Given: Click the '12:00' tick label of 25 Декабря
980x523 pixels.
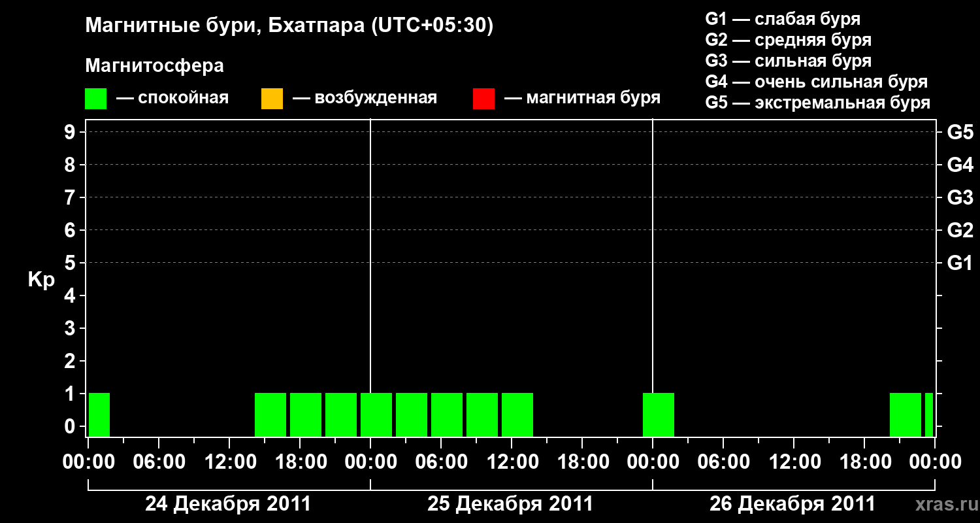Looking at the screenshot, I should pos(512,462).
